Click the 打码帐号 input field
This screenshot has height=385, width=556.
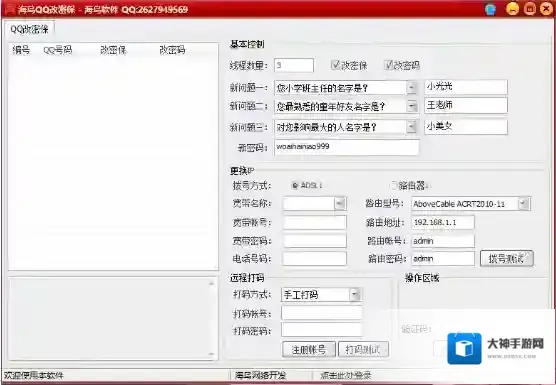pos(322,313)
